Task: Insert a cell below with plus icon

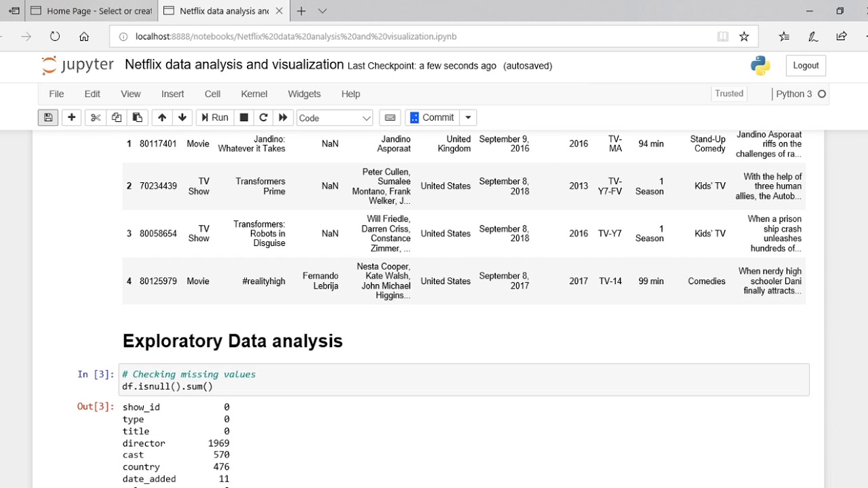Action: pos(71,117)
